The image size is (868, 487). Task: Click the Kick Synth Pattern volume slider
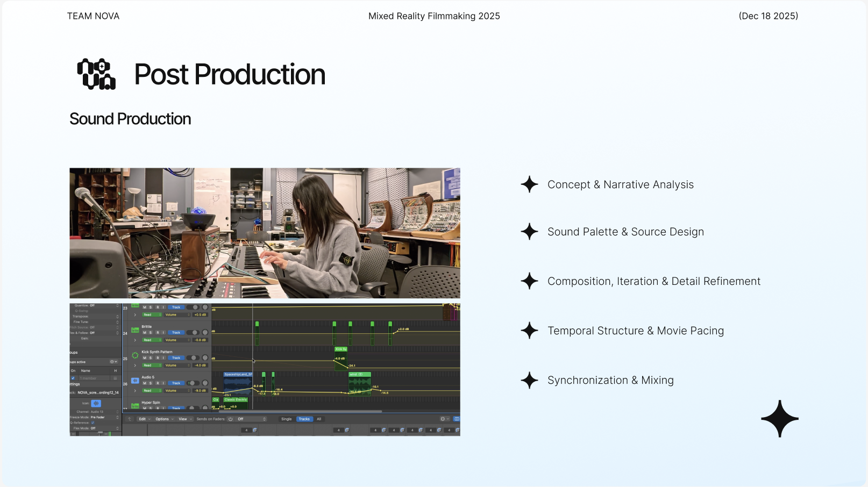[x=194, y=358]
